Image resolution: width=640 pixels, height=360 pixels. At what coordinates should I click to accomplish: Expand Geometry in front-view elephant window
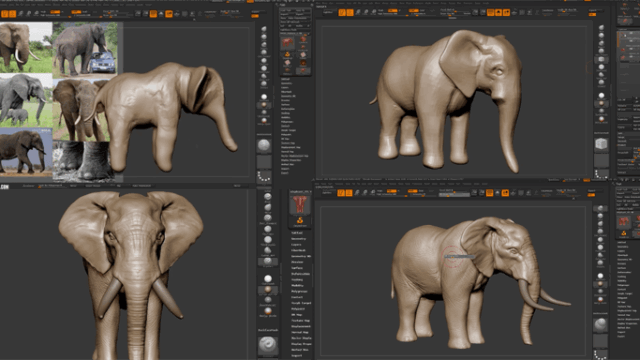click(x=299, y=239)
